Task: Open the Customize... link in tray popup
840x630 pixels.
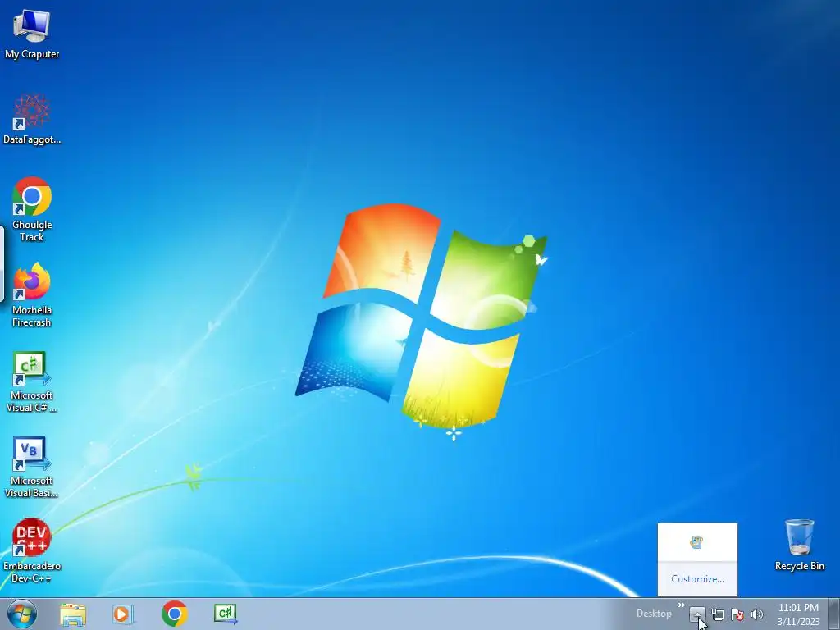Action: [697, 579]
